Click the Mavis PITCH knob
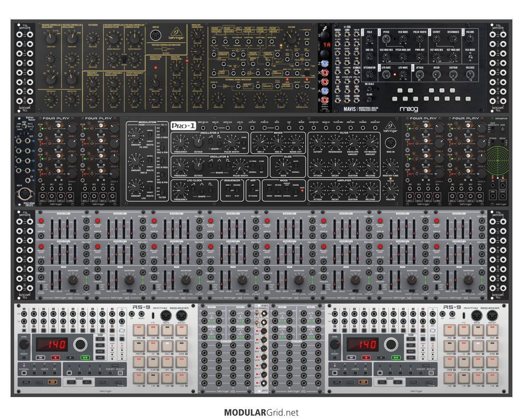 click(386, 39)
